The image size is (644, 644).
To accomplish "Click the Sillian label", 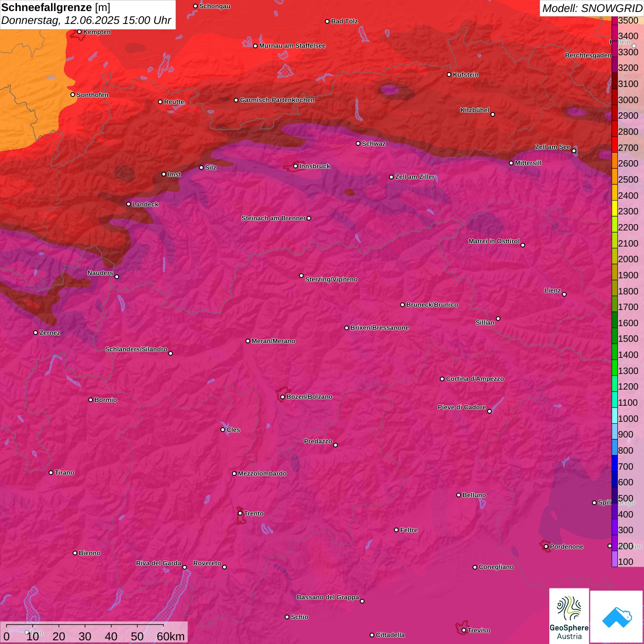I will click(x=485, y=322).
